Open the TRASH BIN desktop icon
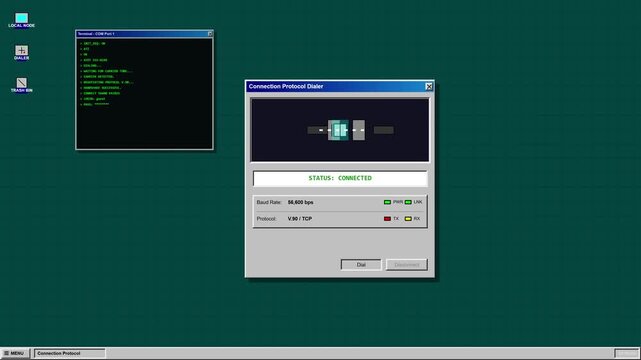The width and height of the screenshot is (641, 360). click(x=21, y=85)
